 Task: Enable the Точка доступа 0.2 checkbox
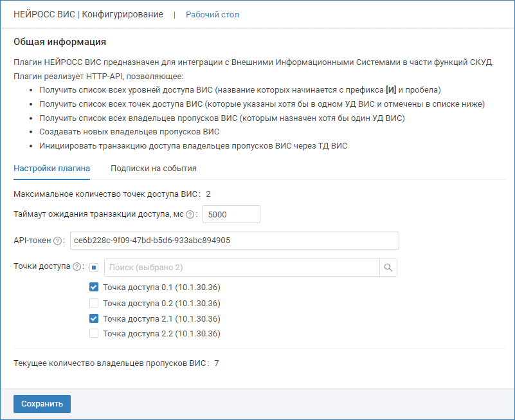94,303
